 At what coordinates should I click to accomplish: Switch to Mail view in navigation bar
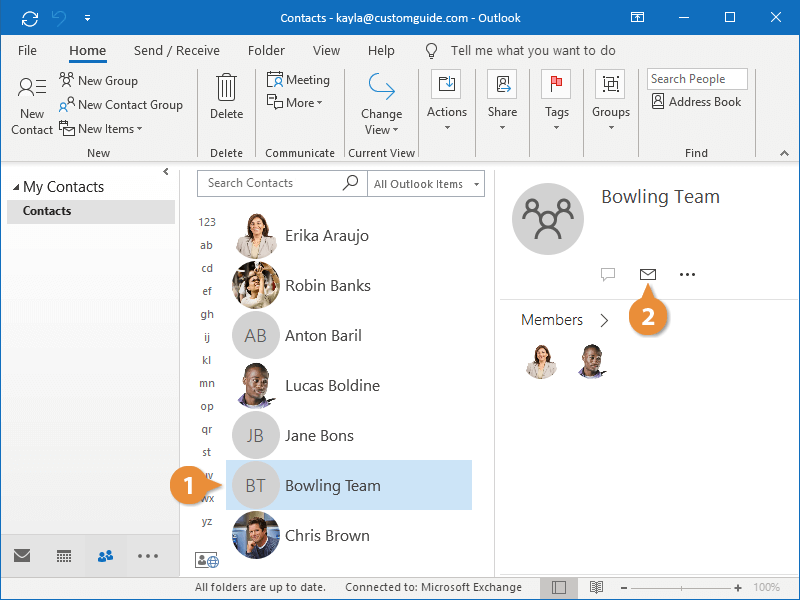pyautogui.click(x=22, y=556)
